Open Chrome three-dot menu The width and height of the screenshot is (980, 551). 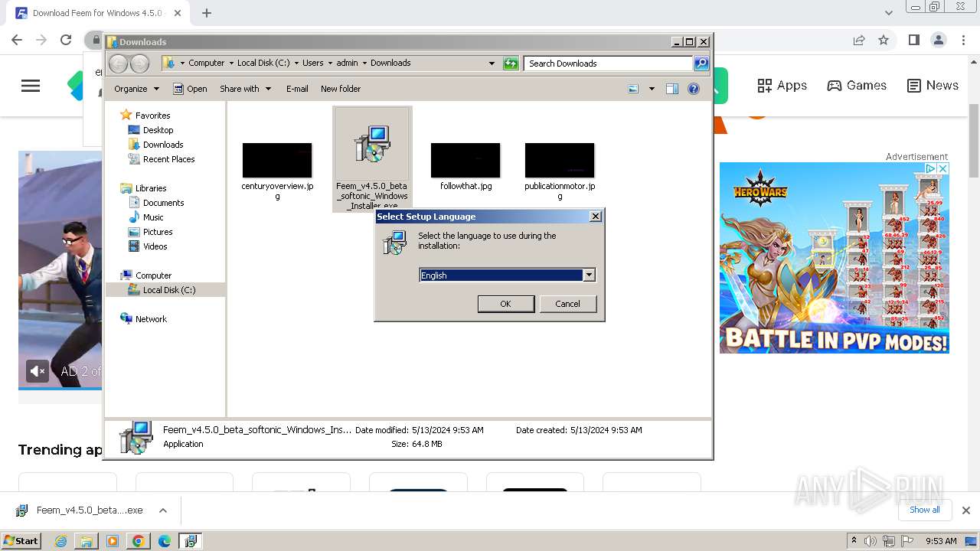point(962,40)
